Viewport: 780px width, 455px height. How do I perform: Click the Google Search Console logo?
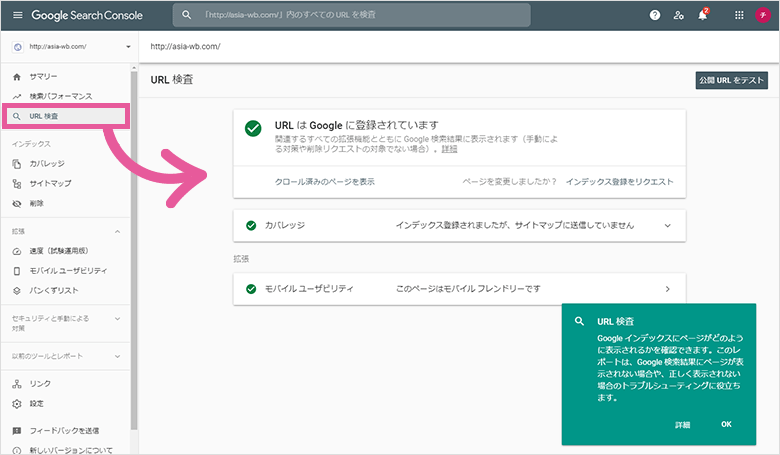pyautogui.click(x=87, y=15)
